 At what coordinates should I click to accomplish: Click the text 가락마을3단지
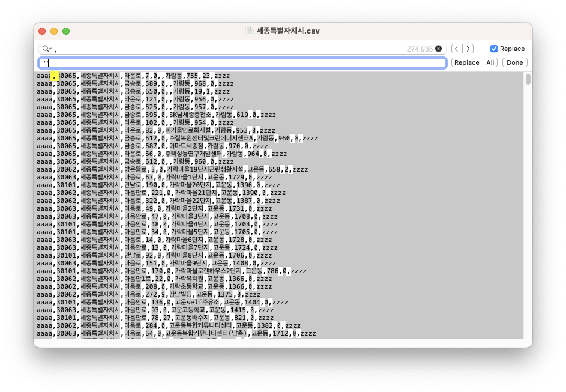pos(190,216)
